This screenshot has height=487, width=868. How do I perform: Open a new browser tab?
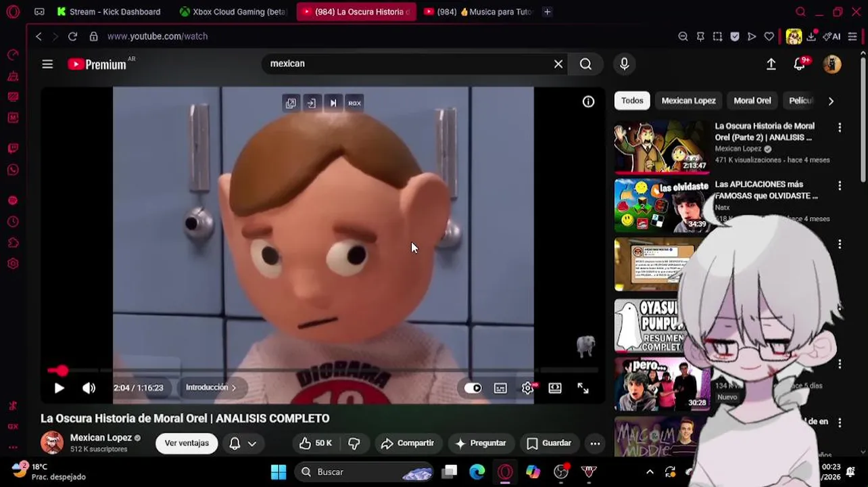pos(547,11)
